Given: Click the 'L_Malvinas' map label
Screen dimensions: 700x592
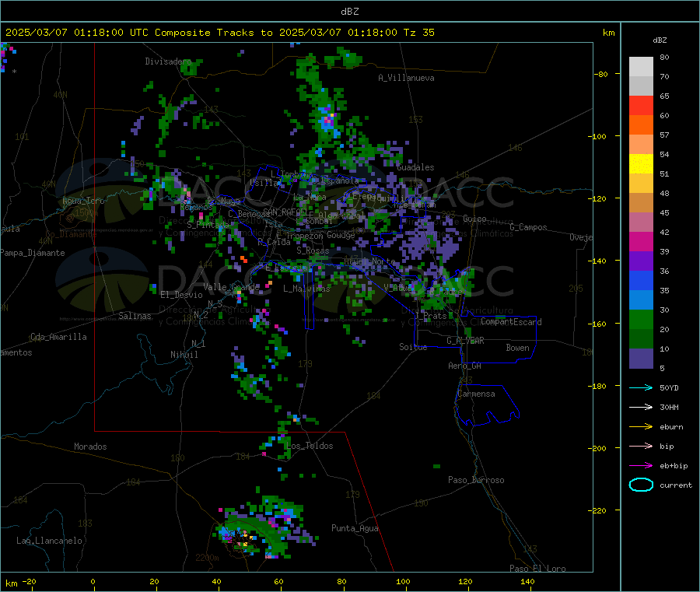Looking at the screenshot, I should pos(306,289).
